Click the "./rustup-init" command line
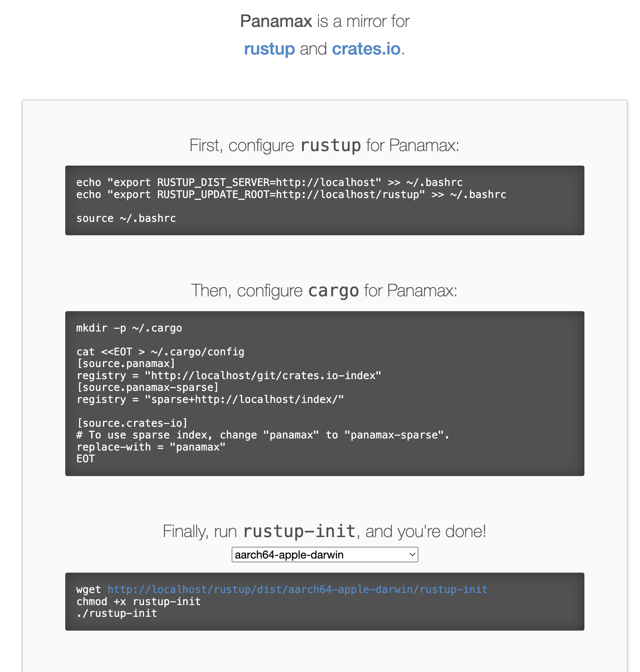 click(x=117, y=613)
